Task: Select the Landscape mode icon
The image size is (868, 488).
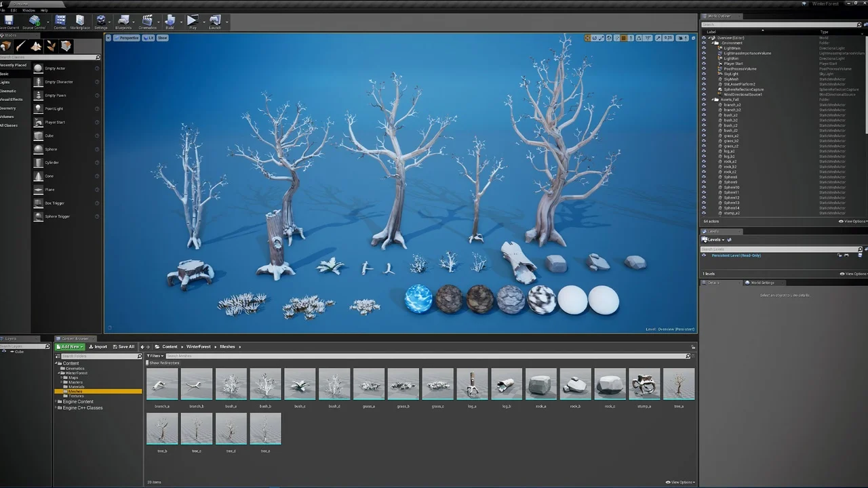Action: pos(36,46)
